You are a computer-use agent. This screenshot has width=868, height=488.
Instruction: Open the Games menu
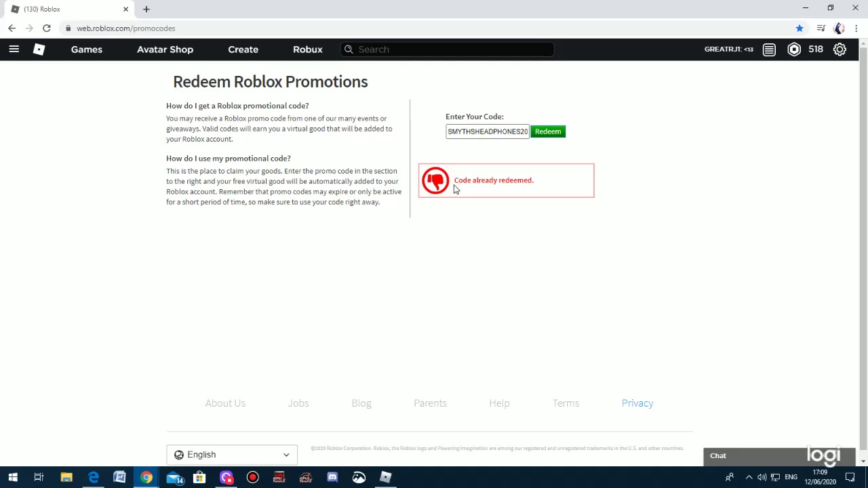click(x=87, y=49)
